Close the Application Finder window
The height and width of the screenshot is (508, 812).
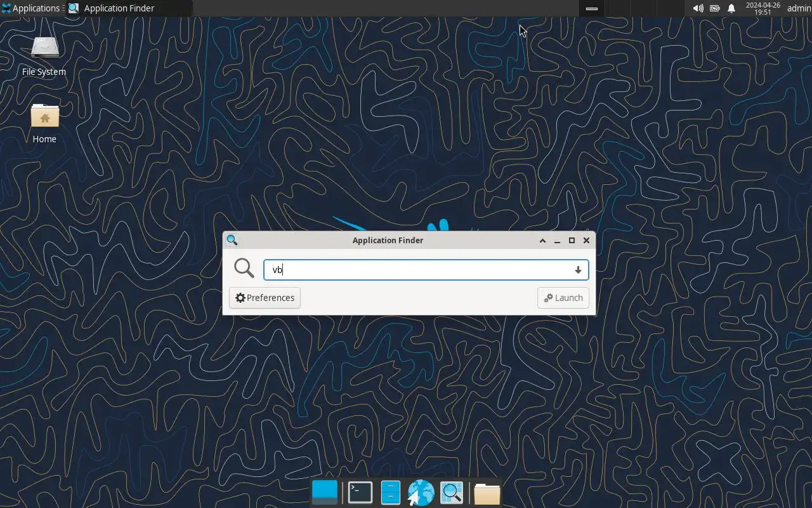[586, 240]
